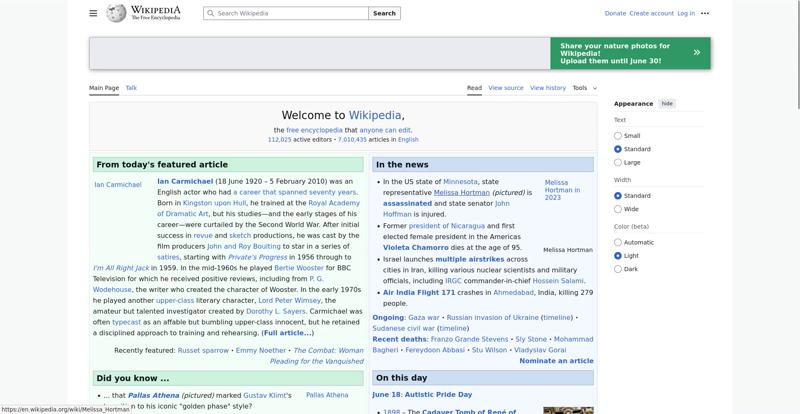This screenshot has width=800, height=414.
Task: Open the View history tab
Action: (x=548, y=88)
